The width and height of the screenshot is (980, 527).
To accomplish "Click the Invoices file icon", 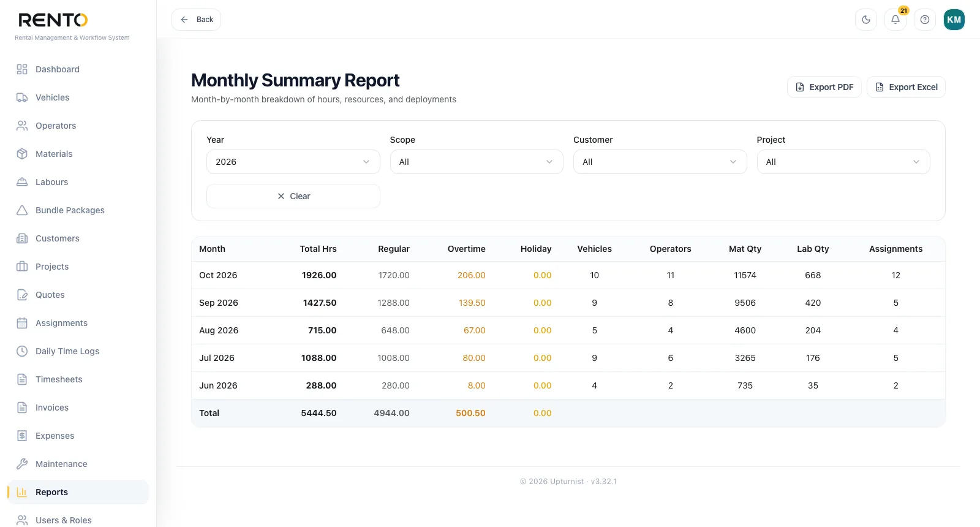I will 22,408.
